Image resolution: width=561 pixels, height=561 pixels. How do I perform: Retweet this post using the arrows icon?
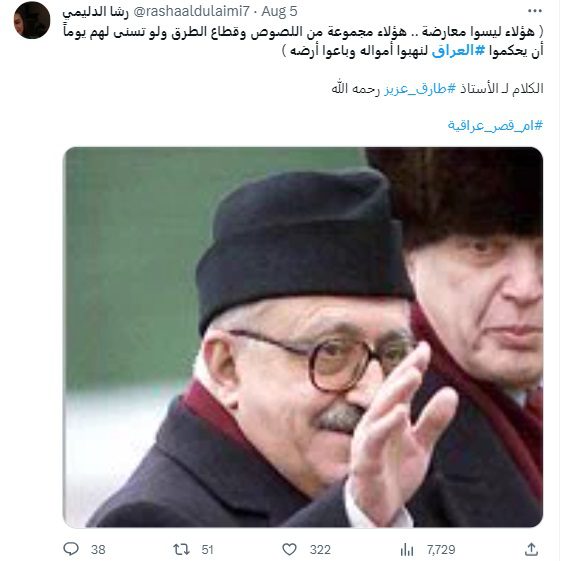point(181,549)
